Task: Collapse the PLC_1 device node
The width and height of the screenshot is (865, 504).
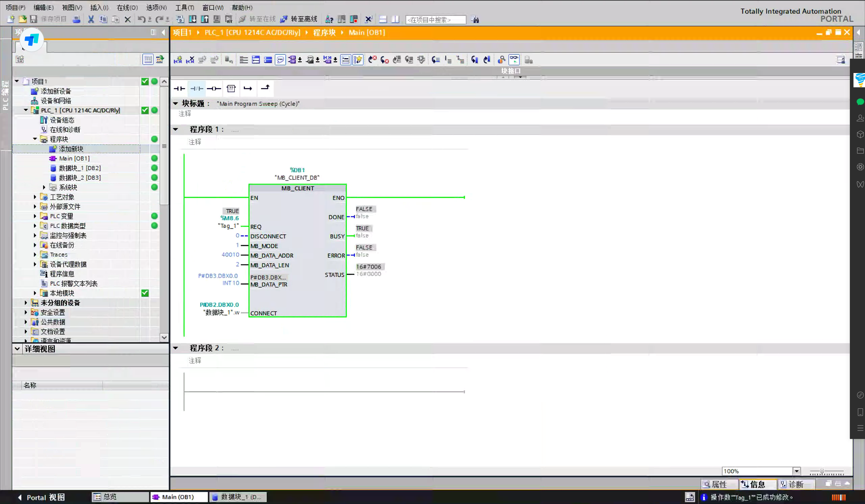Action: coord(26,110)
